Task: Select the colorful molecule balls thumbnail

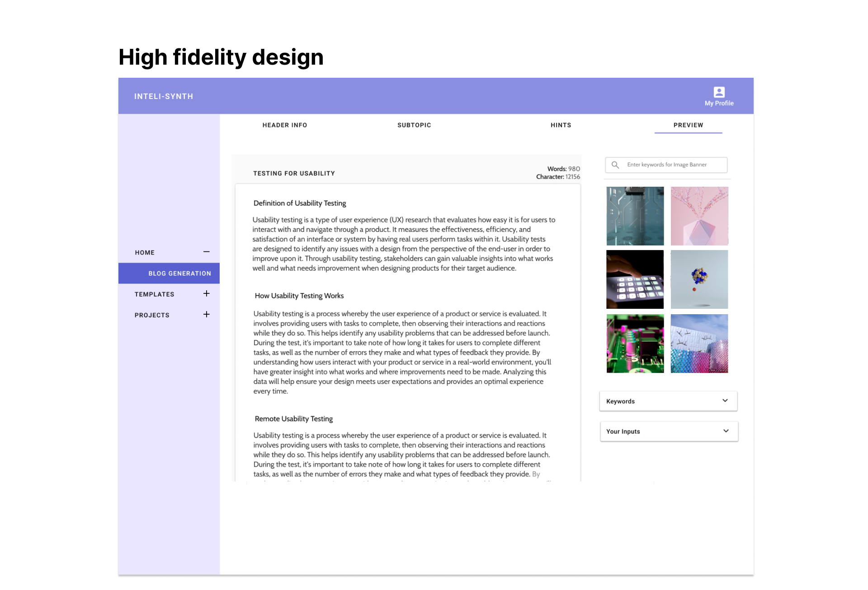Action: [x=699, y=279]
